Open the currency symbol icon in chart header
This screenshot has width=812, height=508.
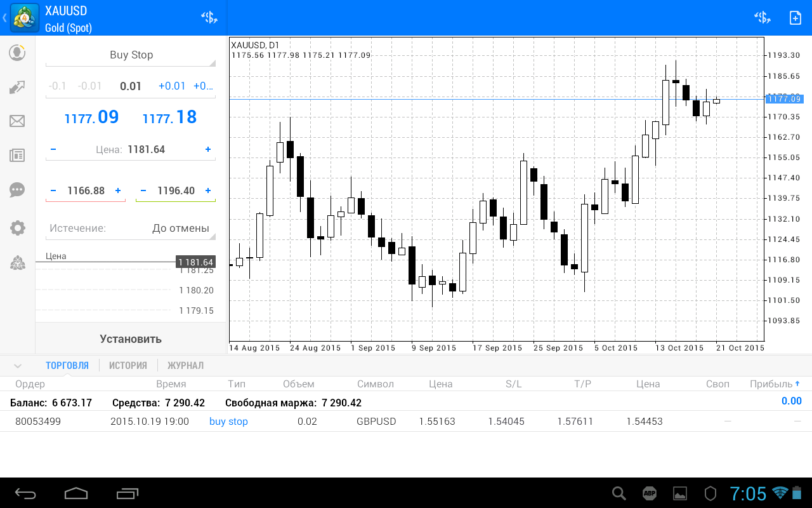tap(763, 17)
